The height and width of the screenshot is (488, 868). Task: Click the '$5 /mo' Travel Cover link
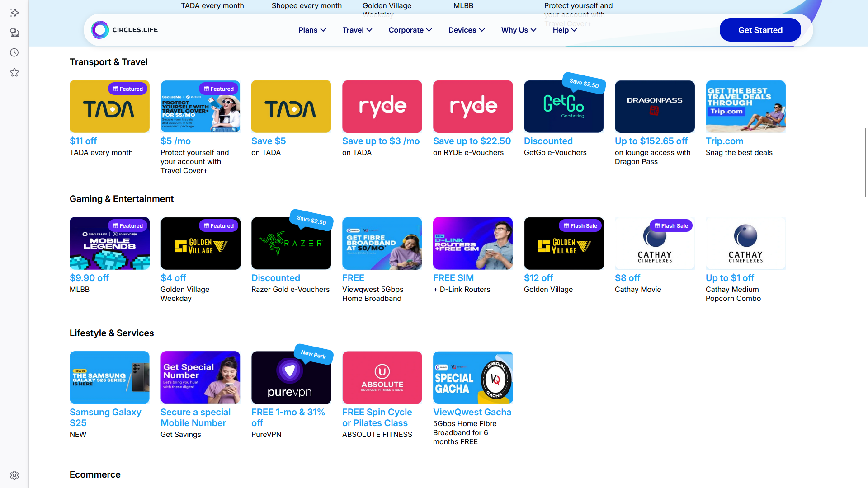pos(175,141)
